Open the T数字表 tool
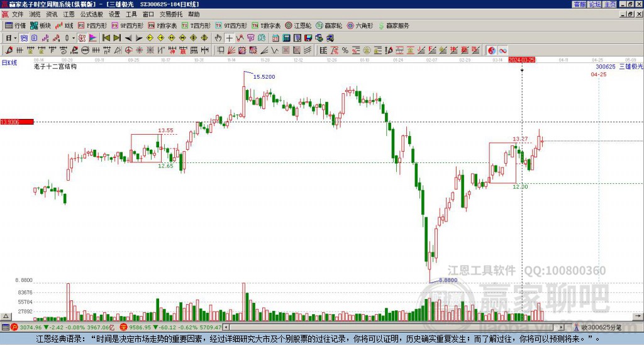 click(266, 25)
